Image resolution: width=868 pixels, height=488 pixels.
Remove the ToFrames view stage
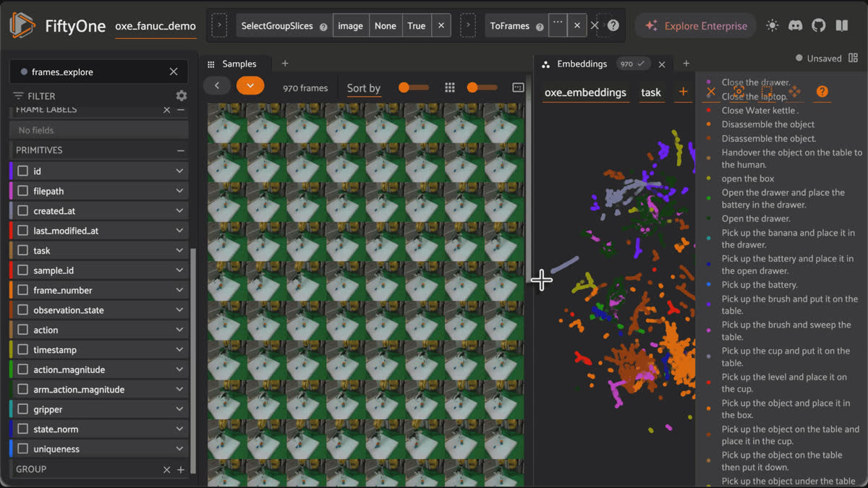[576, 25]
